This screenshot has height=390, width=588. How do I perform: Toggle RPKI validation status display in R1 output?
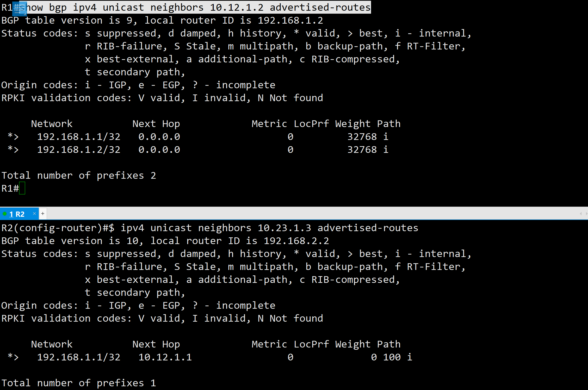click(x=162, y=97)
